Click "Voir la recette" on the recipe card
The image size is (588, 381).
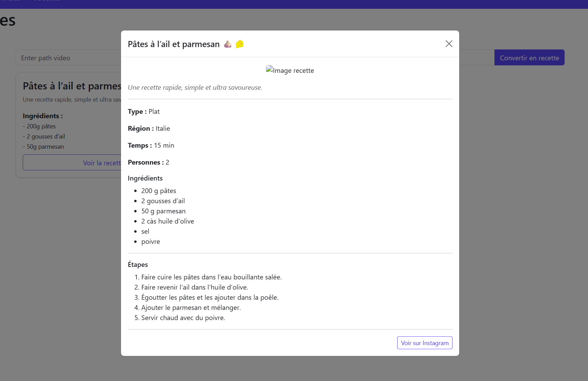pyautogui.click(x=102, y=163)
